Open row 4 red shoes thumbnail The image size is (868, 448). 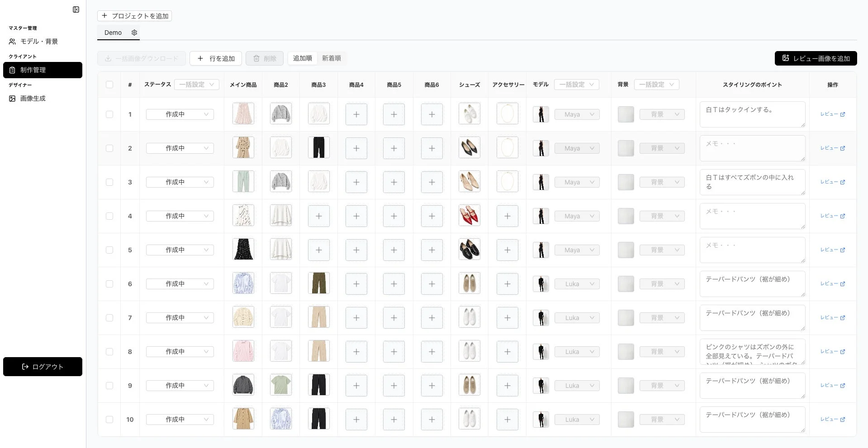[470, 215]
